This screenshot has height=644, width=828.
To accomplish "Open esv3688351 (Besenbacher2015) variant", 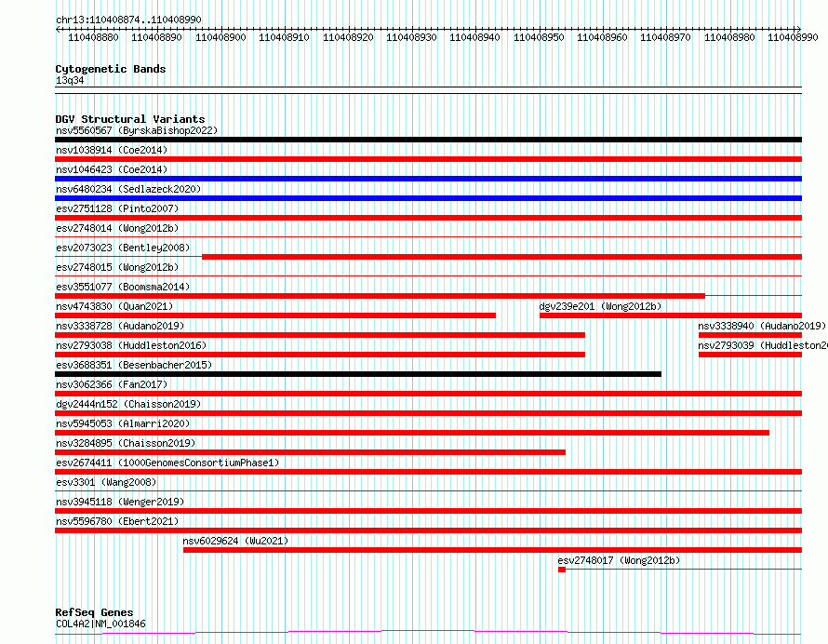I will tap(134, 365).
